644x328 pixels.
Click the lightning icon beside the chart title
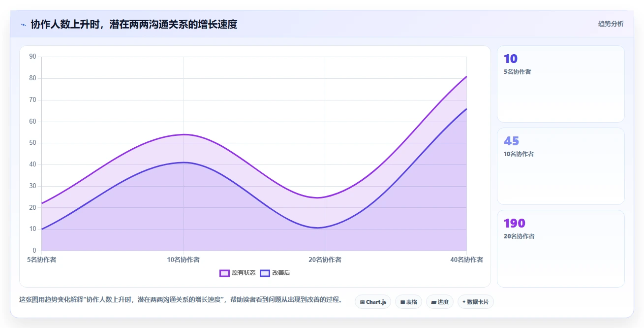(23, 25)
